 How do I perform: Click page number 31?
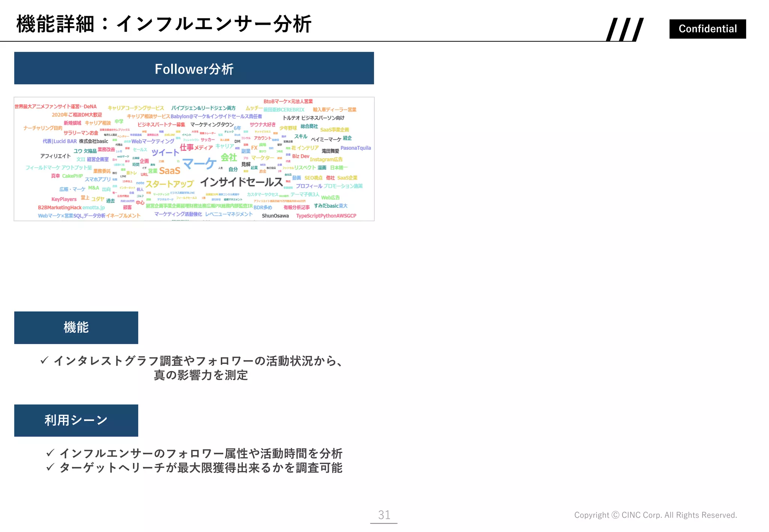[x=384, y=515]
